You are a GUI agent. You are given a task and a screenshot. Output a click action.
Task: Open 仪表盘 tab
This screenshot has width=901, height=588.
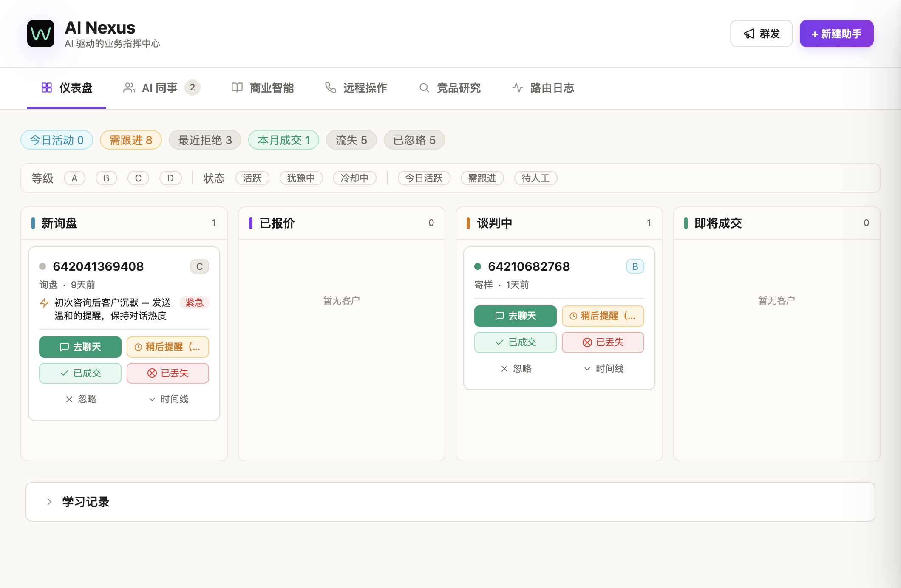coord(67,88)
